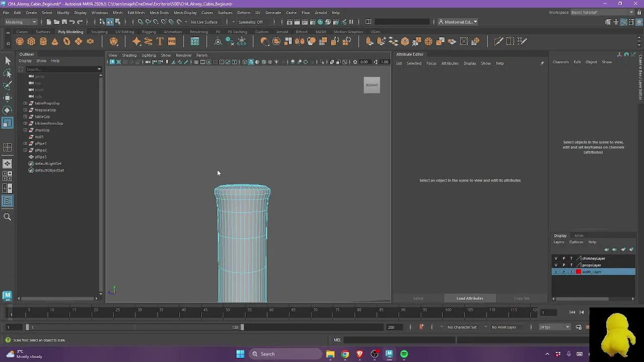Click the RIGHT view cube face
The image size is (644, 362).
[x=372, y=85]
